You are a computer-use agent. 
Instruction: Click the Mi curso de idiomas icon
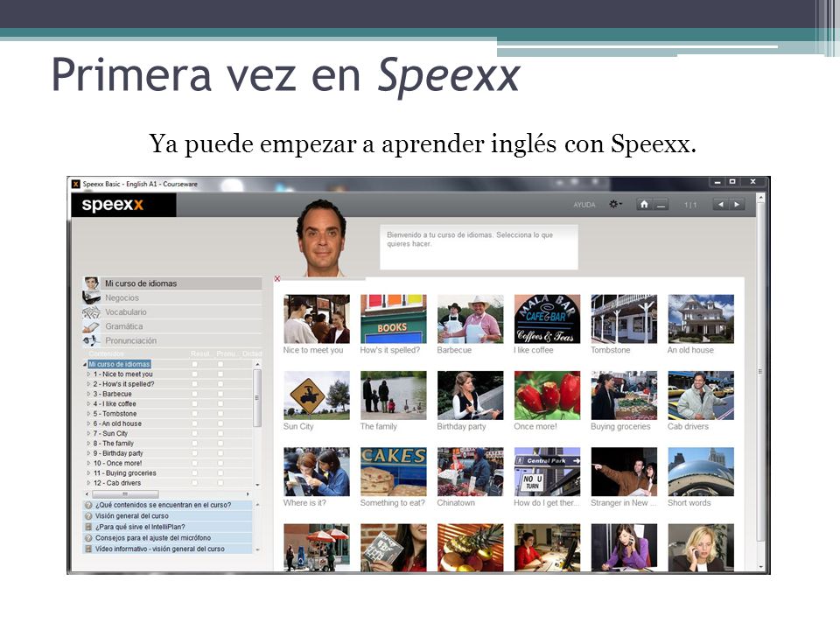(92, 283)
